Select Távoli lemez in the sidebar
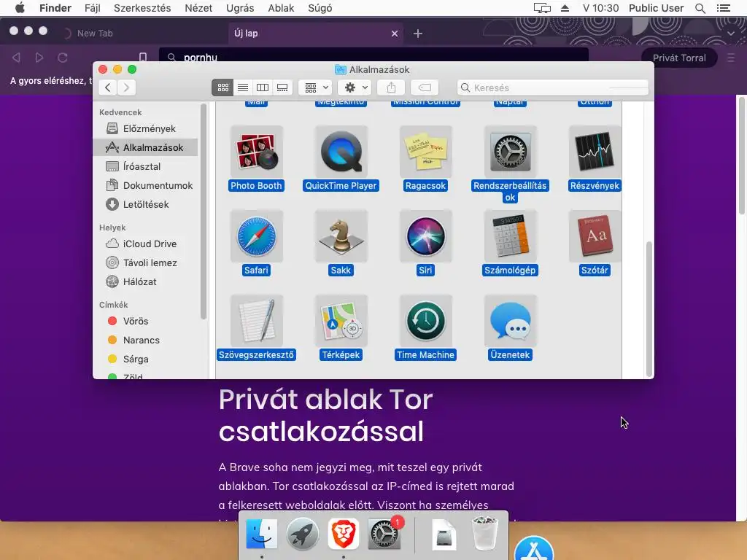Viewport: 747px width, 560px height. pyautogui.click(x=146, y=262)
